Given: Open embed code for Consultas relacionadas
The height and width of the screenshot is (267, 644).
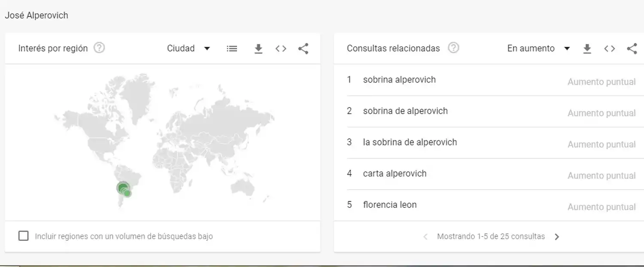Looking at the screenshot, I should pos(609,49).
